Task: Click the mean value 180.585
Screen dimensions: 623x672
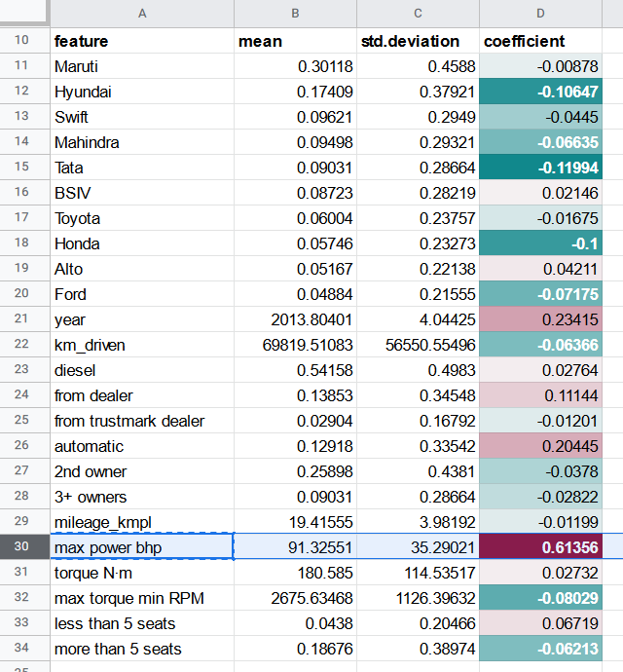Action: coord(295,572)
